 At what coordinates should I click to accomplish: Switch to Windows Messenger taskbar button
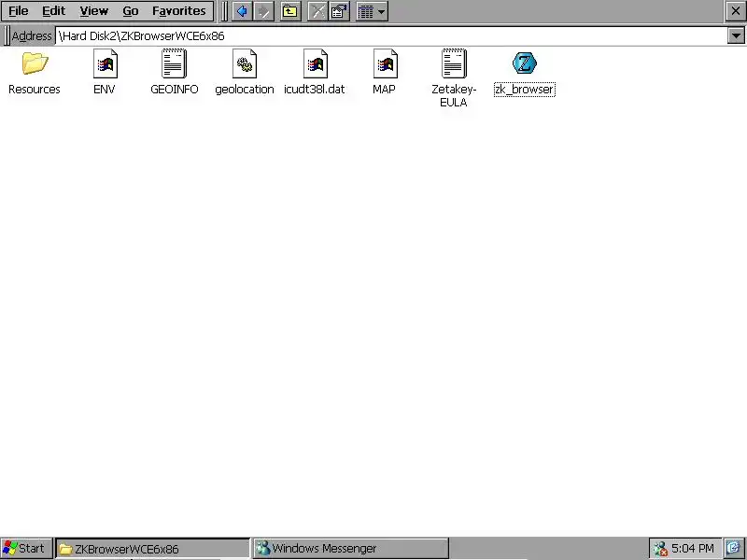click(351, 549)
